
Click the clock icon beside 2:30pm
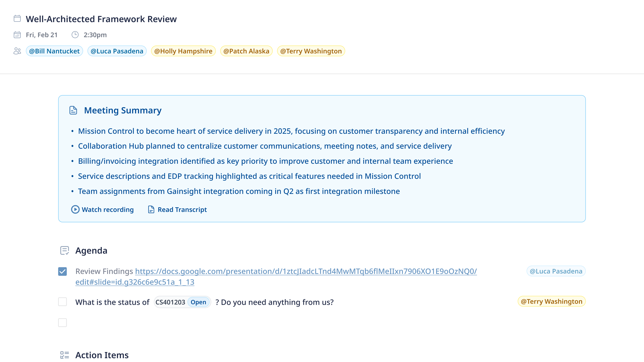click(x=75, y=35)
